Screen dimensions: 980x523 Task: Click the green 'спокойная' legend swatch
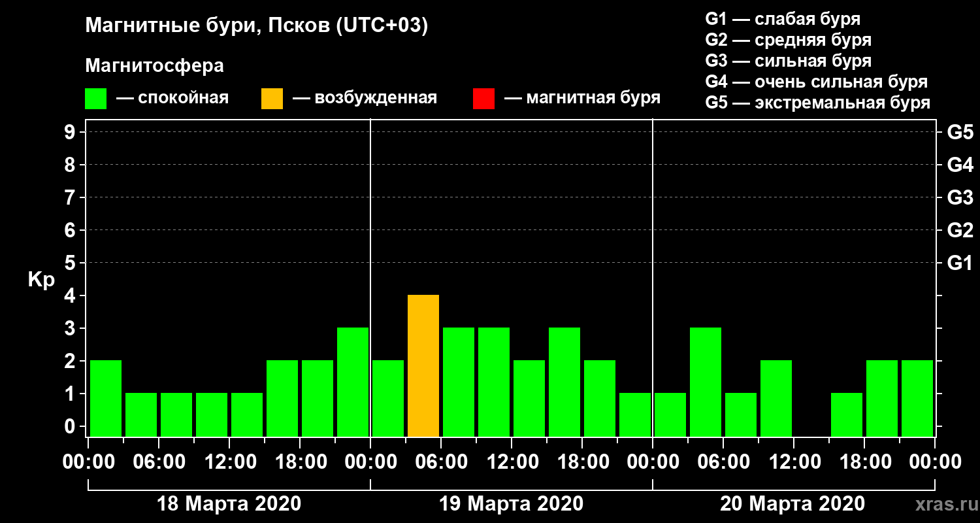95,99
